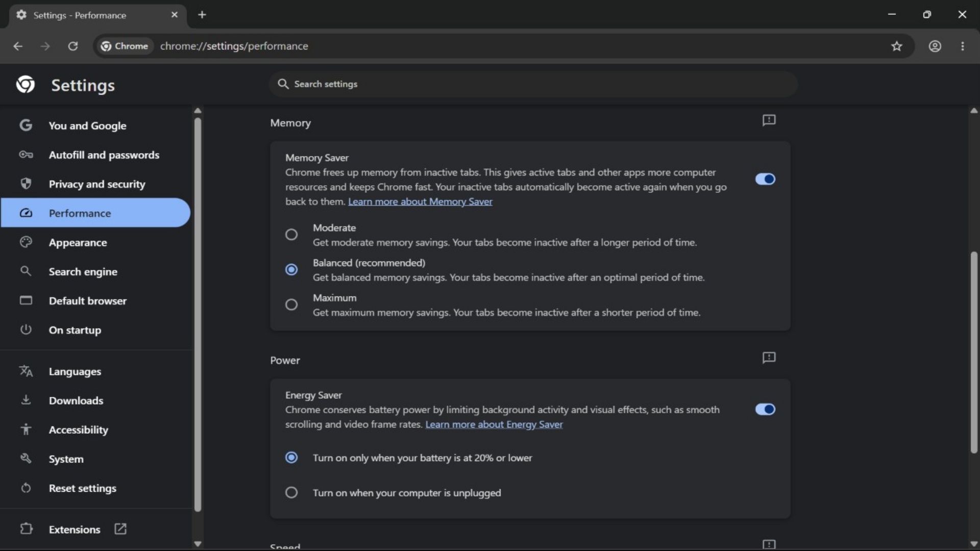Open Search engine settings

click(95, 271)
